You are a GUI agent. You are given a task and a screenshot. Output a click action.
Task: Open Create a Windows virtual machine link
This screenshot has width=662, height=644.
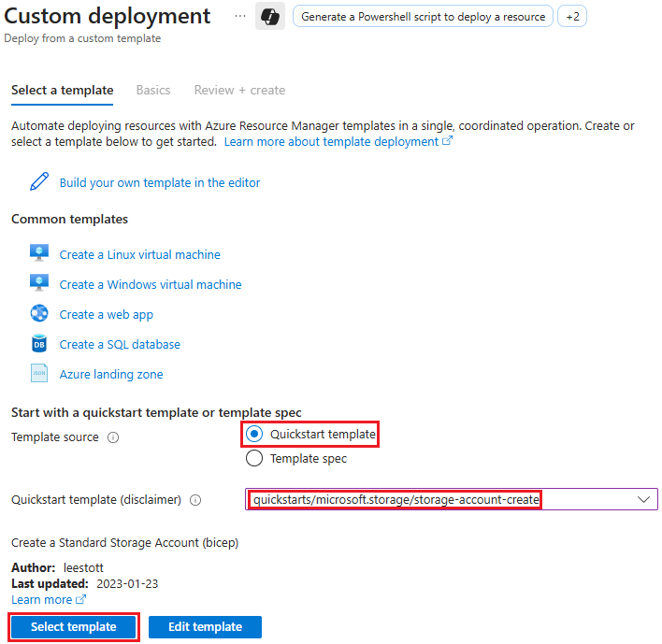pyautogui.click(x=151, y=284)
